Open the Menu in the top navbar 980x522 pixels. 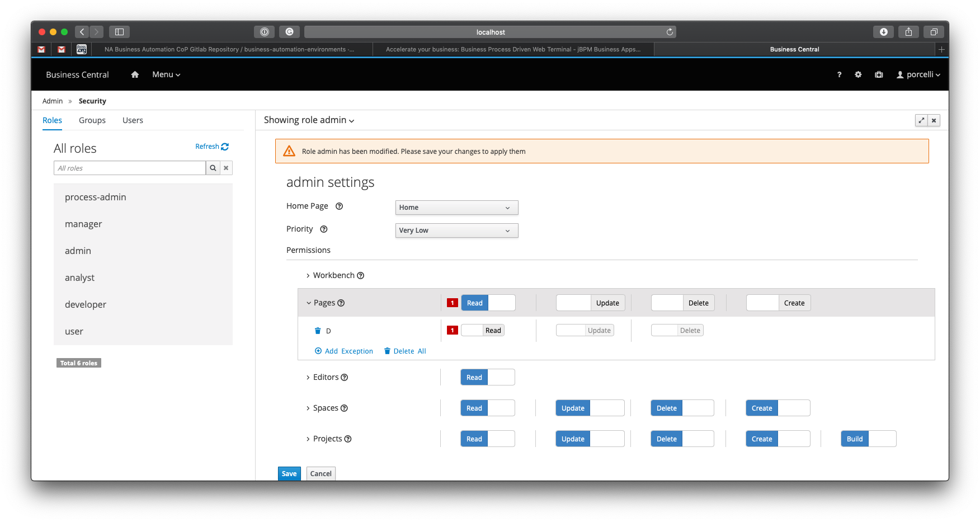pos(166,74)
